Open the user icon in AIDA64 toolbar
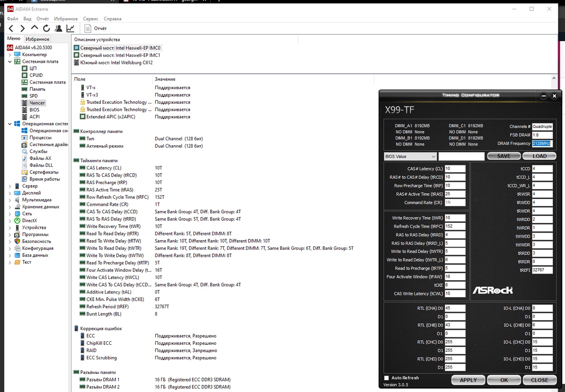Image resolution: width=565 pixels, height=392 pixels. click(x=58, y=28)
